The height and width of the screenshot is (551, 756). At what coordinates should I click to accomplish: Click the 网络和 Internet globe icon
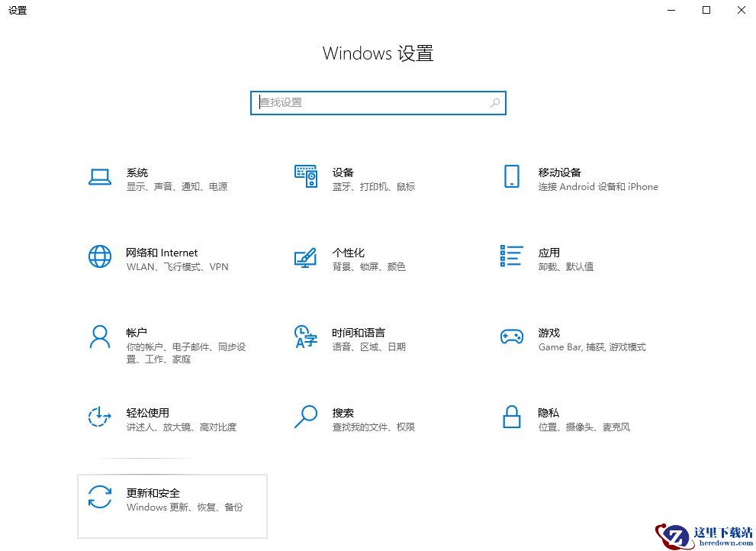[100, 256]
